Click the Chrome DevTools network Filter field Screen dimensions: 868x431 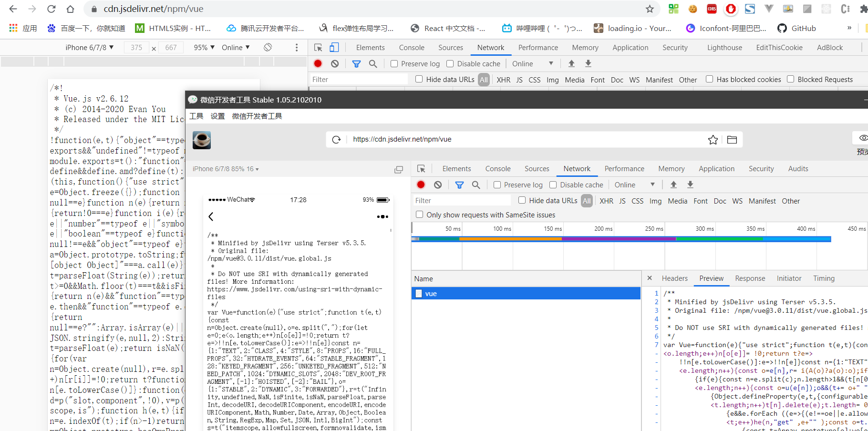click(x=359, y=80)
